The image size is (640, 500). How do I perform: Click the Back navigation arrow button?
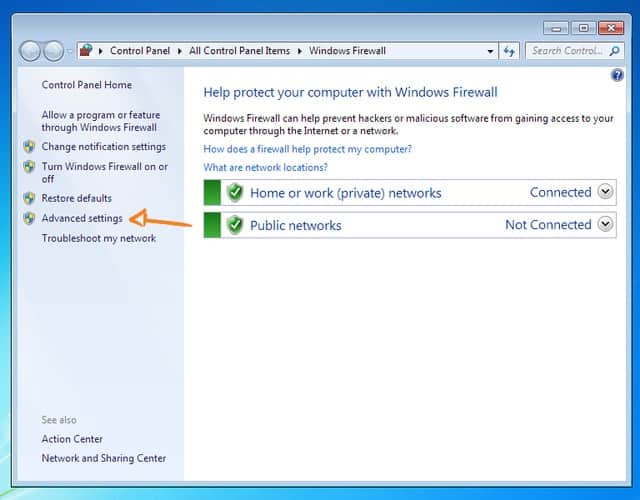30,51
